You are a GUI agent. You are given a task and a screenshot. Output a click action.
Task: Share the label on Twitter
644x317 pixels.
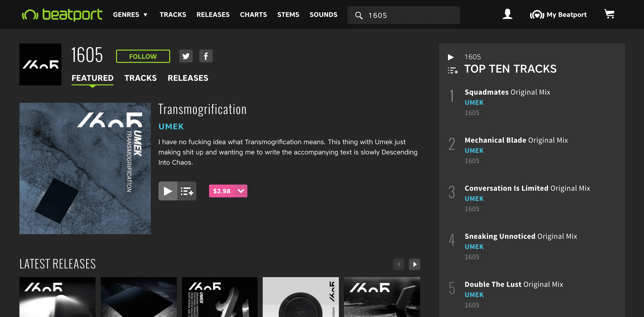[x=186, y=56]
